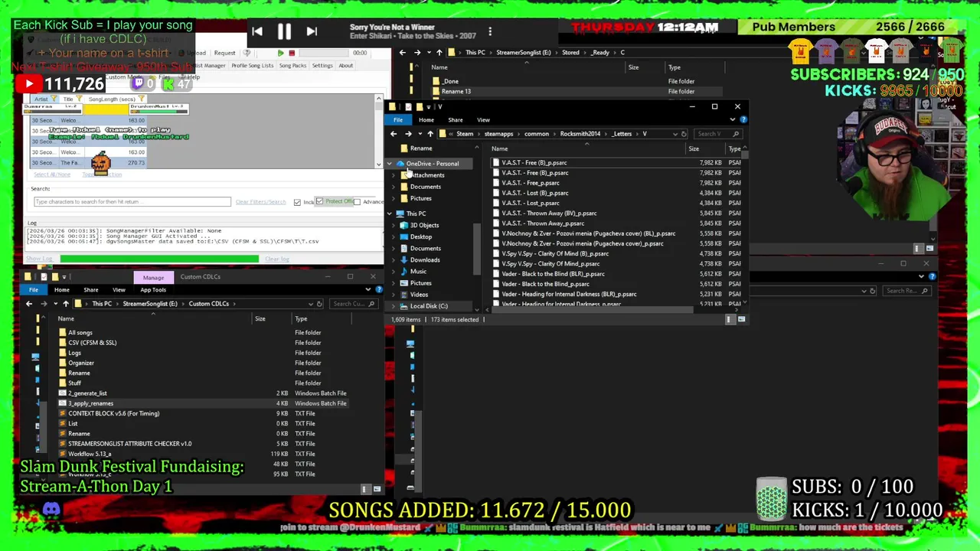Expand Desktop tree node in V window

pyautogui.click(x=395, y=236)
